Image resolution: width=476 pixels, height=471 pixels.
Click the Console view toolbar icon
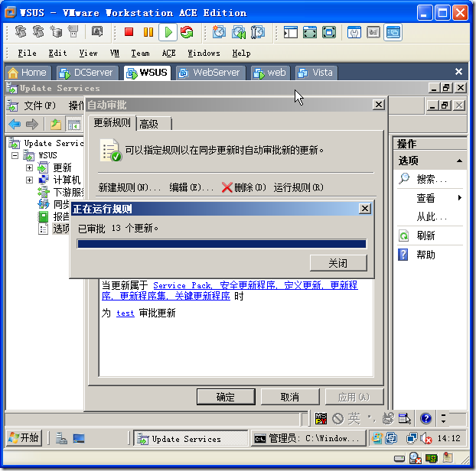coord(393,32)
